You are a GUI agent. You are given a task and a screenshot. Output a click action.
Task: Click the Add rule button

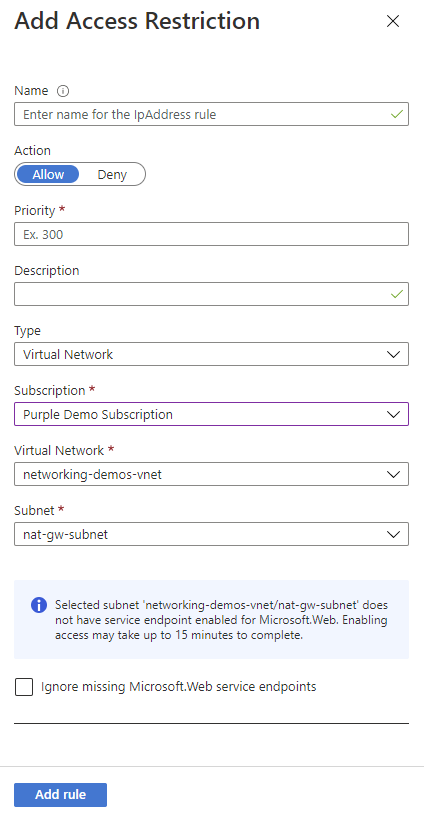[60, 795]
